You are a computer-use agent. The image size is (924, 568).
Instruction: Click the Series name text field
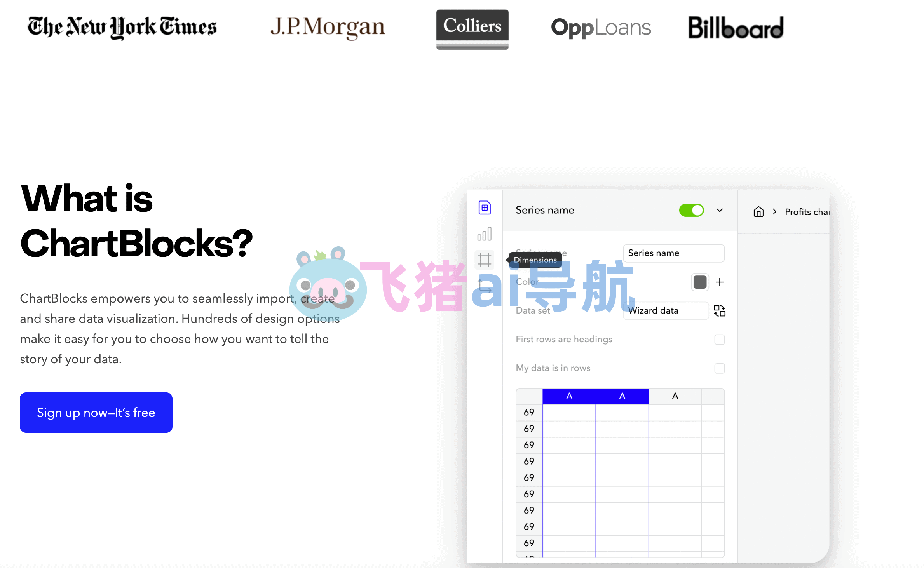[x=673, y=253]
